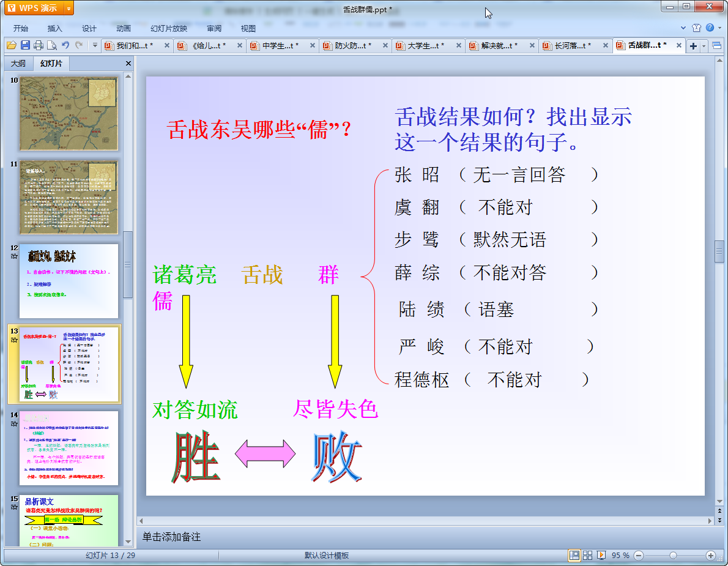Switch to slide sorter view icon
728x566 pixels.
coord(587,556)
